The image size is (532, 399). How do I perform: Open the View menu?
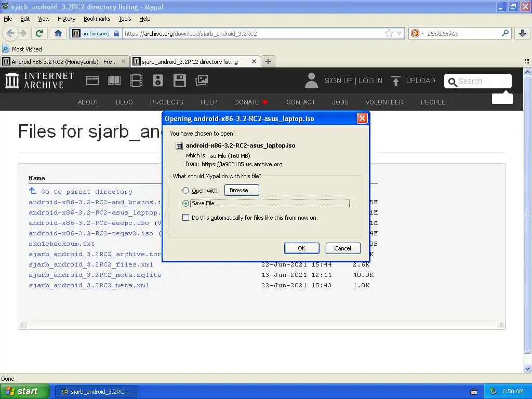pos(44,19)
